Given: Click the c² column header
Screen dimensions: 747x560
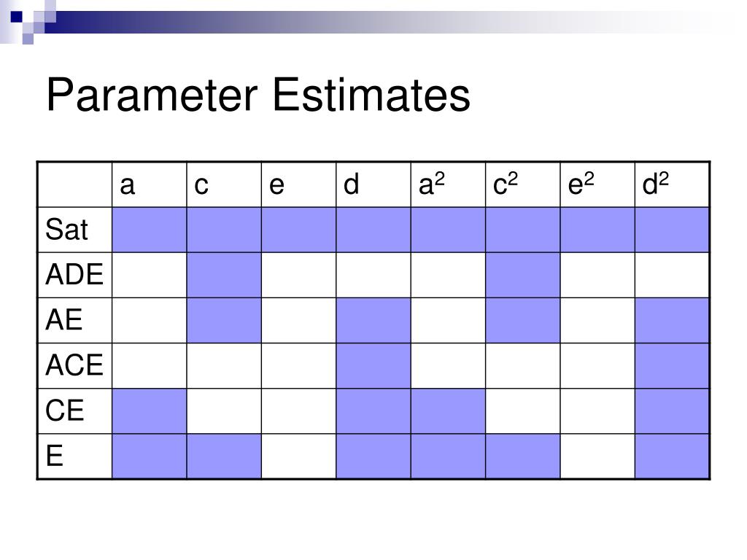Looking at the screenshot, I should tap(506, 184).
